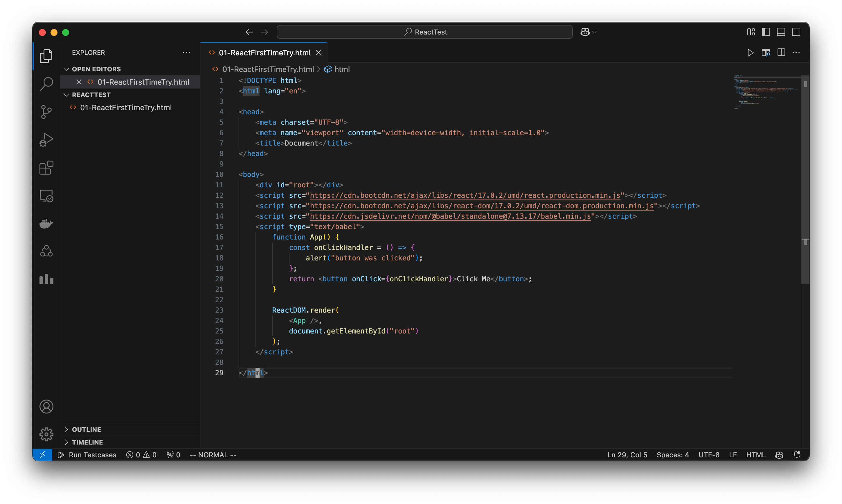Open the Source Control view
Image resolution: width=842 pixels, height=504 pixels.
(46, 111)
